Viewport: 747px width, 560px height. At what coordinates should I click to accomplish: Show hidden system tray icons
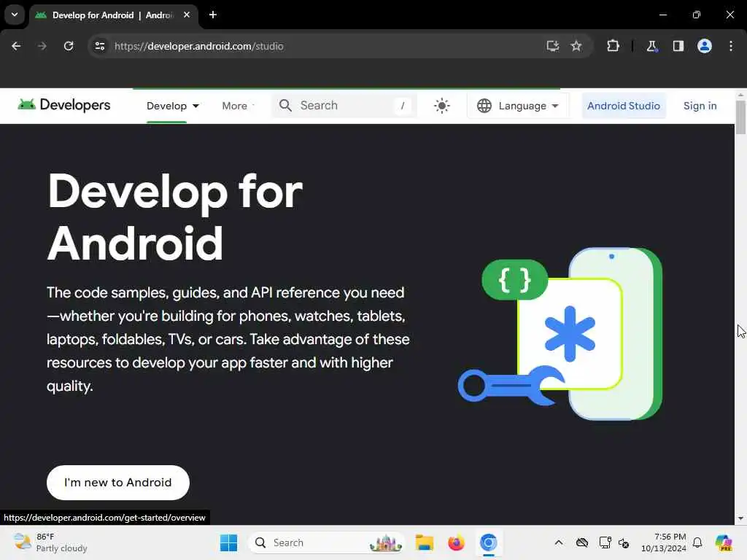click(559, 542)
